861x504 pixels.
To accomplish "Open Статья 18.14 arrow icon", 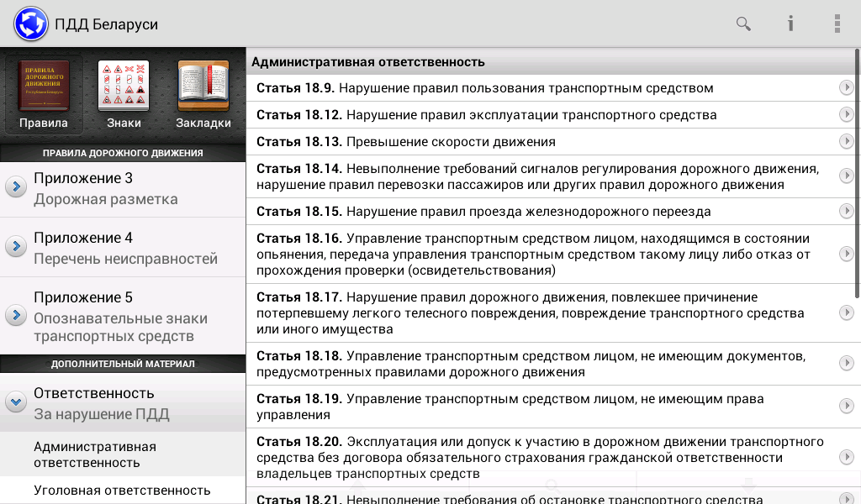I will coord(846,176).
